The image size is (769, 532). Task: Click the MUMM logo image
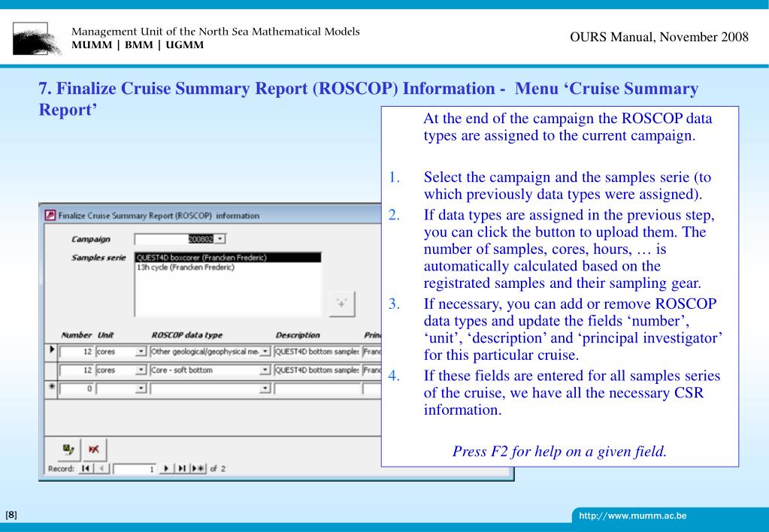37,39
